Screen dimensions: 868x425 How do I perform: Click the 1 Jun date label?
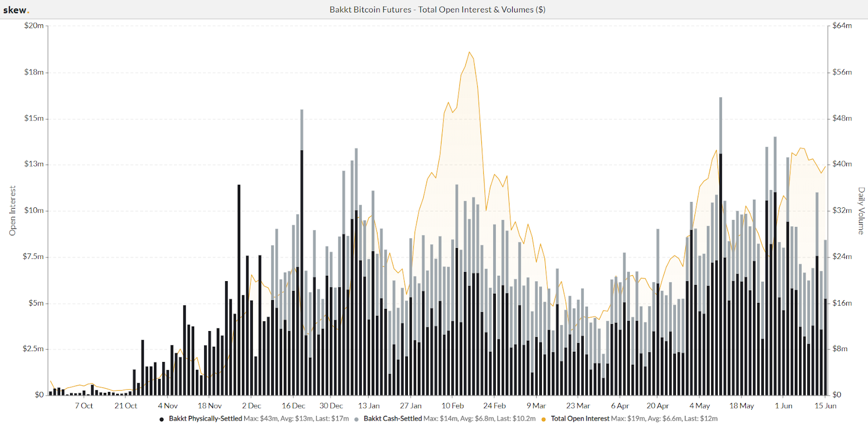(783, 406)
